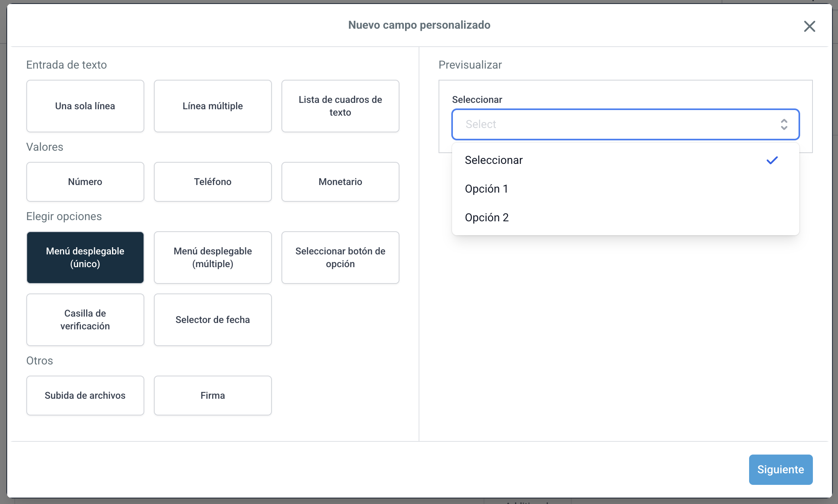Click the up-down arrows in Select box
The image size is (838, 504).
[784, 124]
